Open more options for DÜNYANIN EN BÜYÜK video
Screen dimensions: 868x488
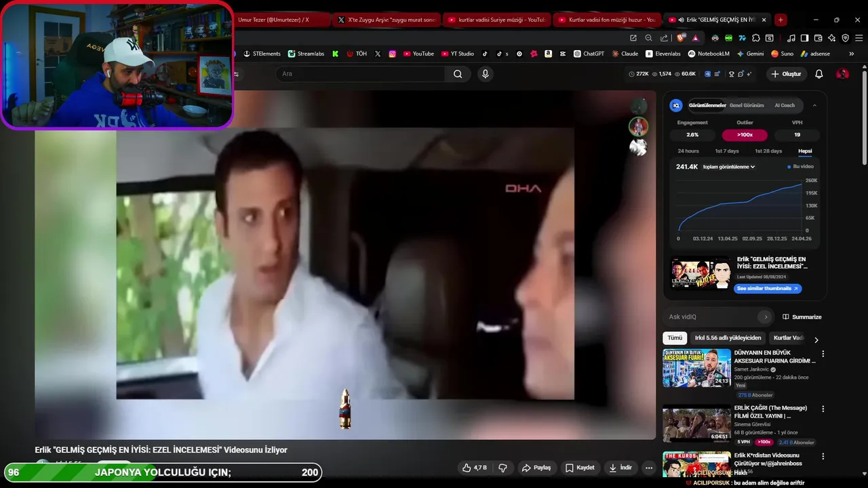click(x=823, y=354)
